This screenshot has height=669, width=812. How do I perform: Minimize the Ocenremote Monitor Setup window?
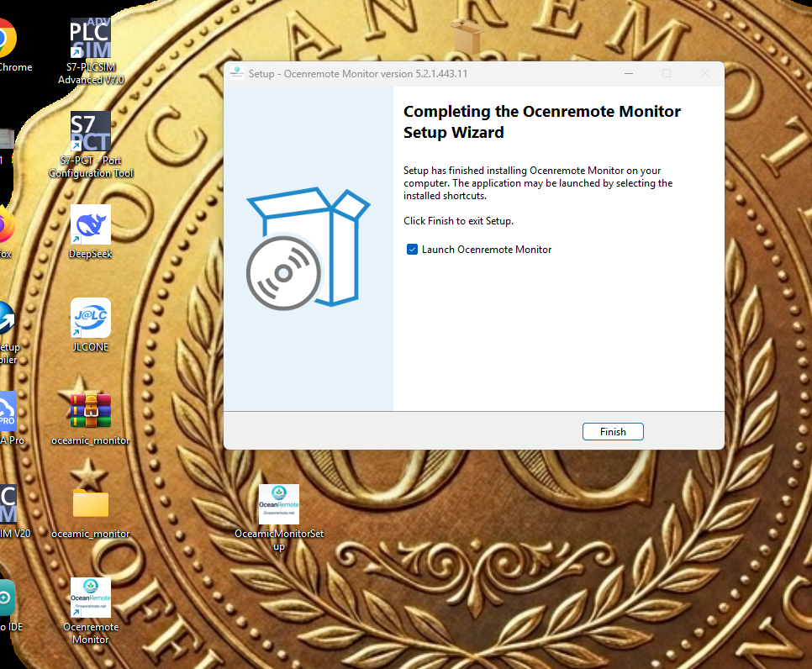tap(629, 73)
